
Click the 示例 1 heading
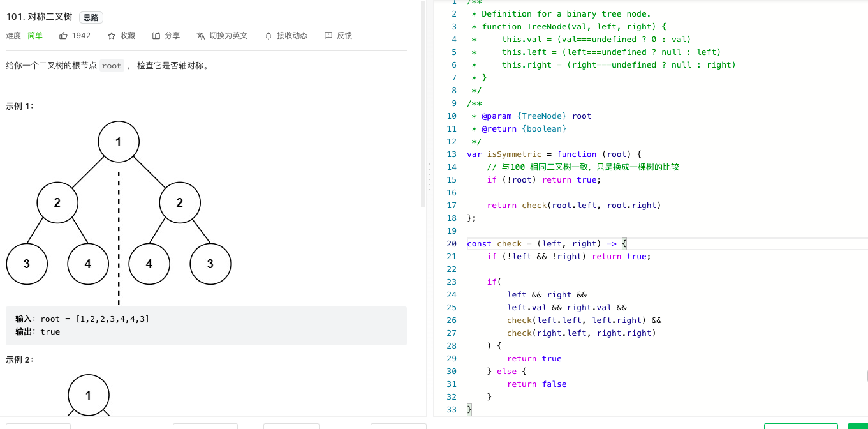[x=20, y=107]
